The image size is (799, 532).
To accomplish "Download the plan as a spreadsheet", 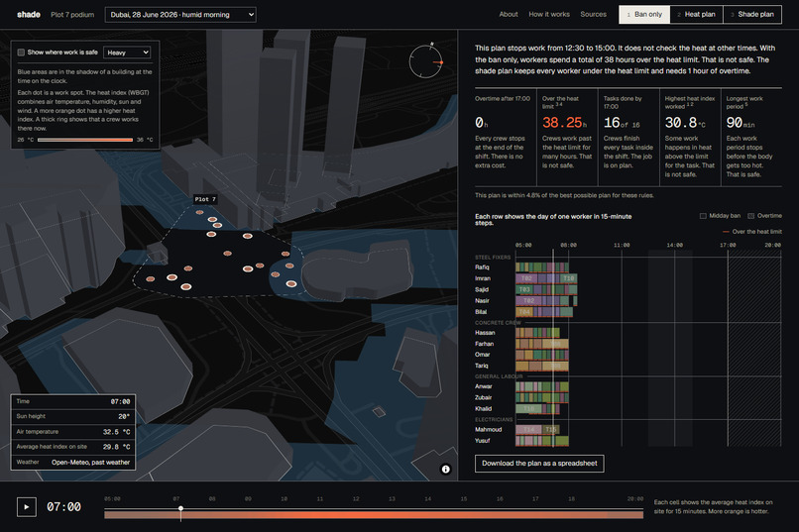I will click(x=539, y=464).
